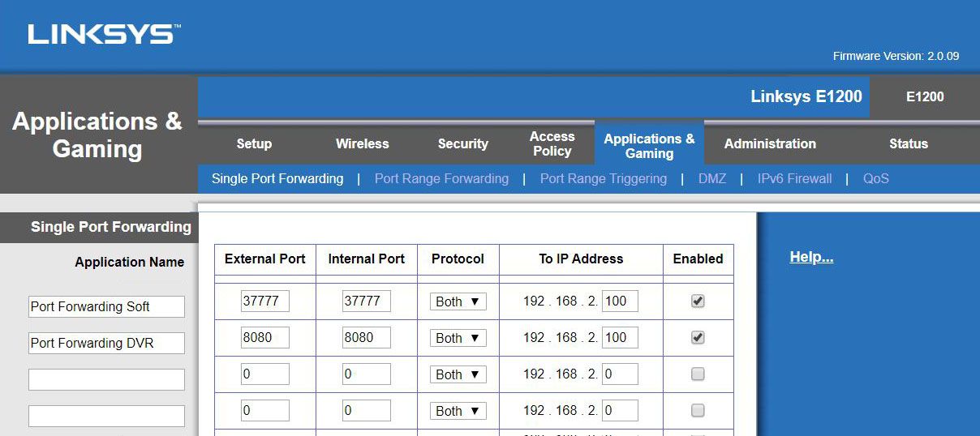This screenshot has height=436, width=980.
Task: Click the Internal Port field containing 37777
Action: 366,301
